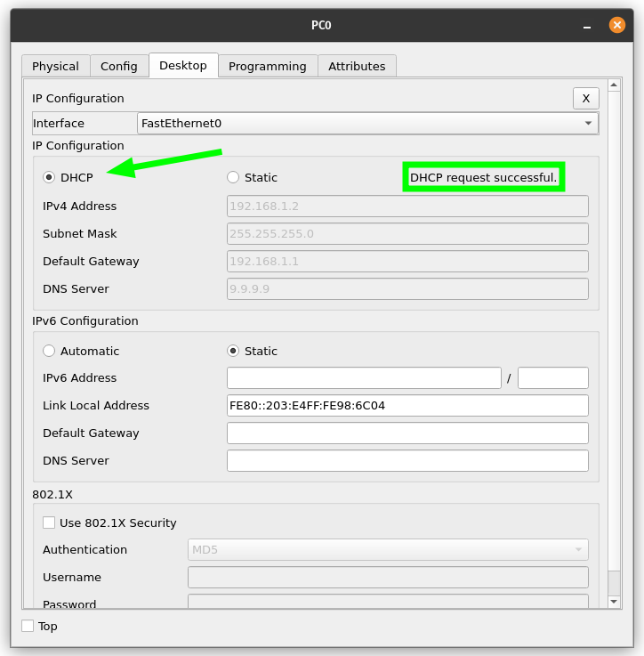Click the scrollbar down arrow
Screen dimensions: 644x656
(x=614, y=603)
